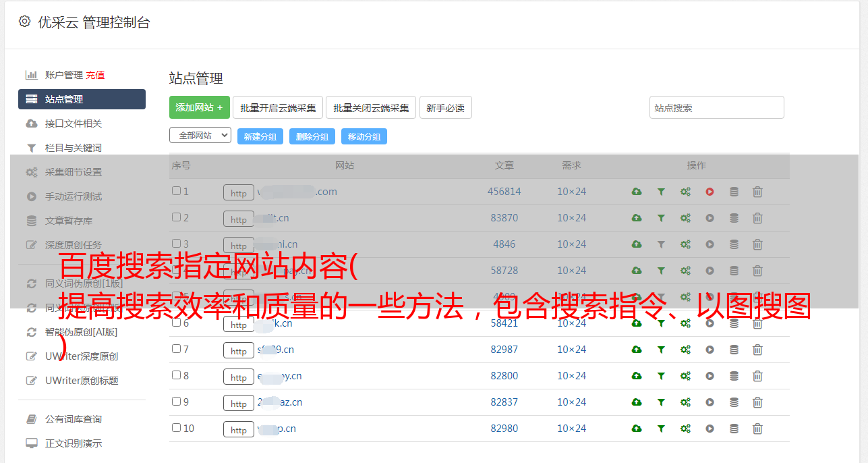Viewport: 868px width, 463px height.
Task: Click the database icon in row 10
Action: tap(734, 429)
